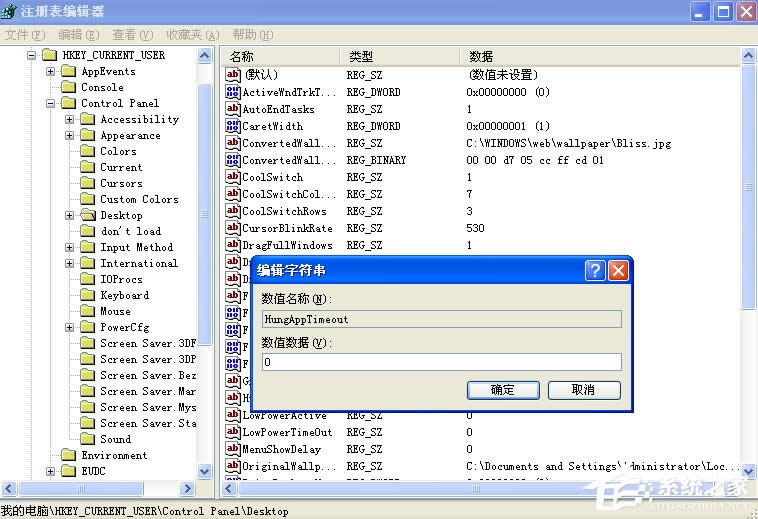Click the 确定 button to confirm
This screenshot has width=758, height=519.
[x=503, y=390]
